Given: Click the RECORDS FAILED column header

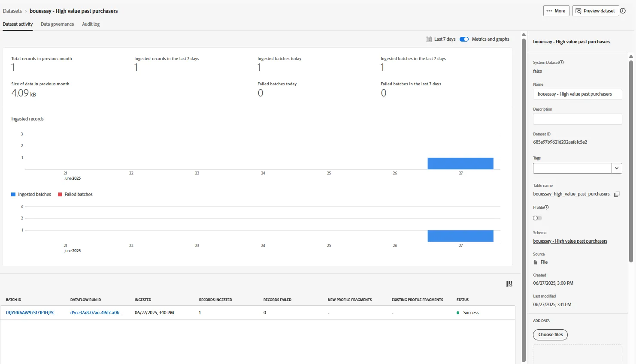Looking at the screenshot, I should [x=277, y=300].
